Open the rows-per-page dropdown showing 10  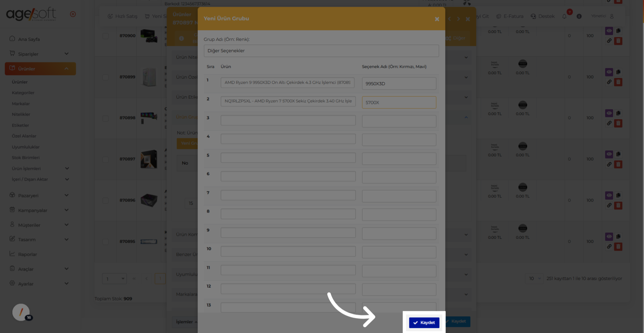click(534, 279)
